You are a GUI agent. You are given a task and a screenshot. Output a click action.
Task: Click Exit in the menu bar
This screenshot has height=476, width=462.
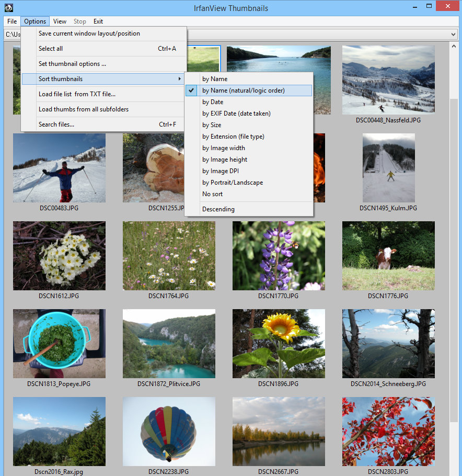click(x=98, y=21)
